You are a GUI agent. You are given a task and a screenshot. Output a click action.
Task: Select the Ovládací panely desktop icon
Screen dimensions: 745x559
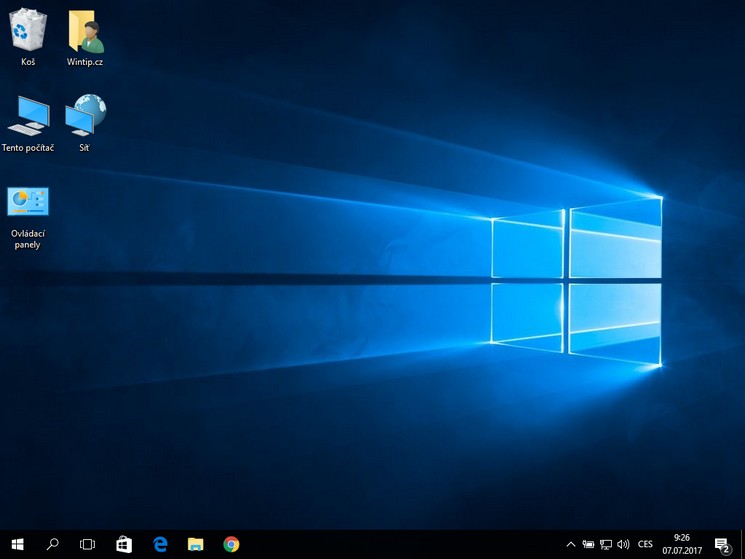point(28,201)
